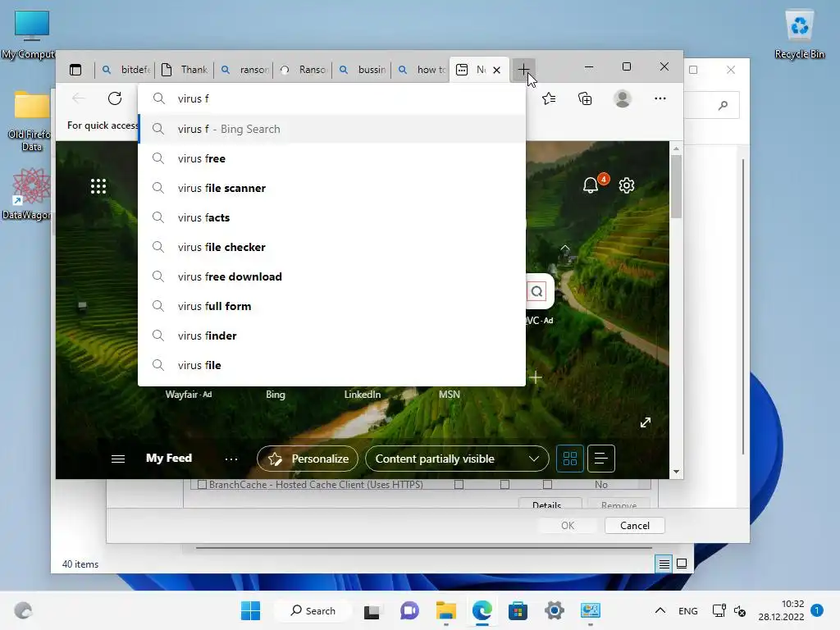
Task: Check the BranchCache Hosted Cache Client checkbox
Action: (202, 484)
